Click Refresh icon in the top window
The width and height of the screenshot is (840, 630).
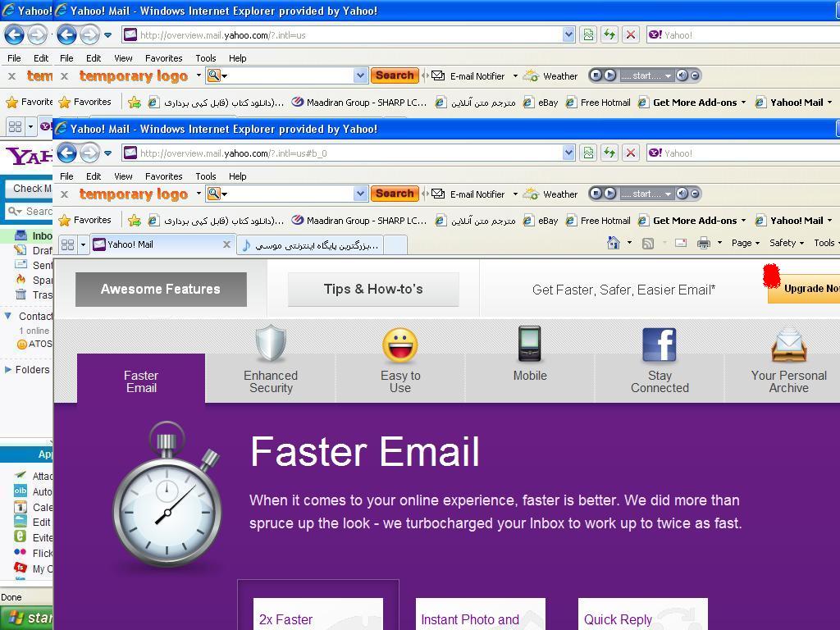(x=609, y=34)
